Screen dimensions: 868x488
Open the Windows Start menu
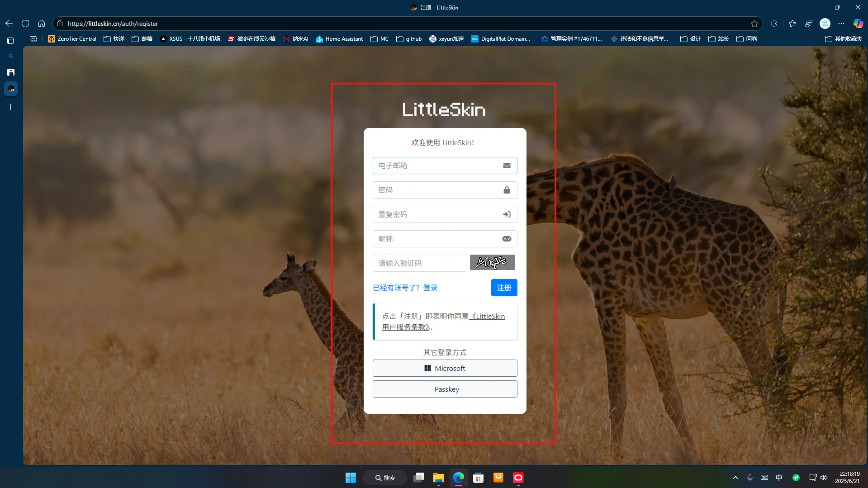(x=351, y=478)
